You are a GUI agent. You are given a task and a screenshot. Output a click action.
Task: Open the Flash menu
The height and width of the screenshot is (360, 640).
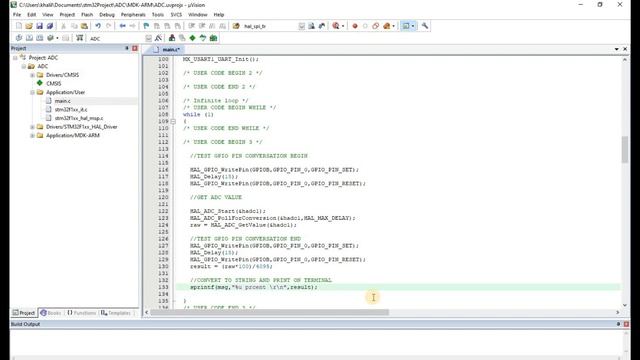[87, 15]
